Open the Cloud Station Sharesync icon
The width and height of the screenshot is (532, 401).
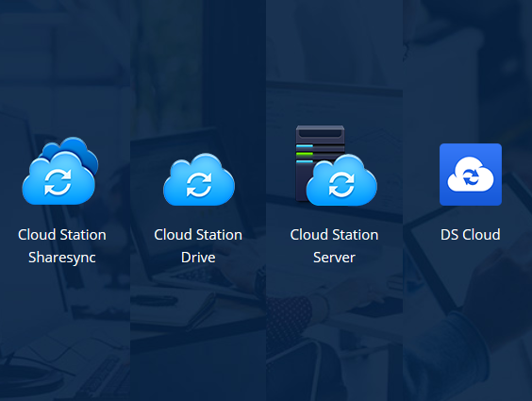[x=60, y=171]
